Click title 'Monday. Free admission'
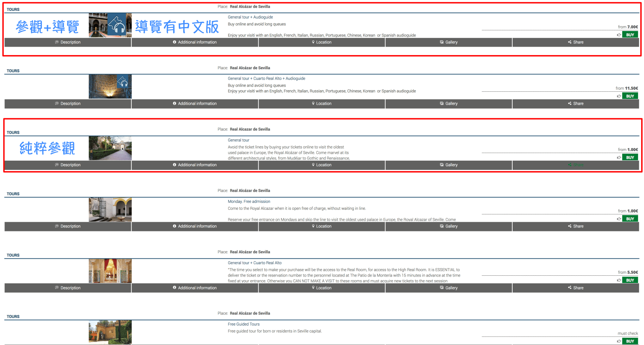The height and width of the screenshot is (345, 644). pyautogui.click(x=249, y=202)
